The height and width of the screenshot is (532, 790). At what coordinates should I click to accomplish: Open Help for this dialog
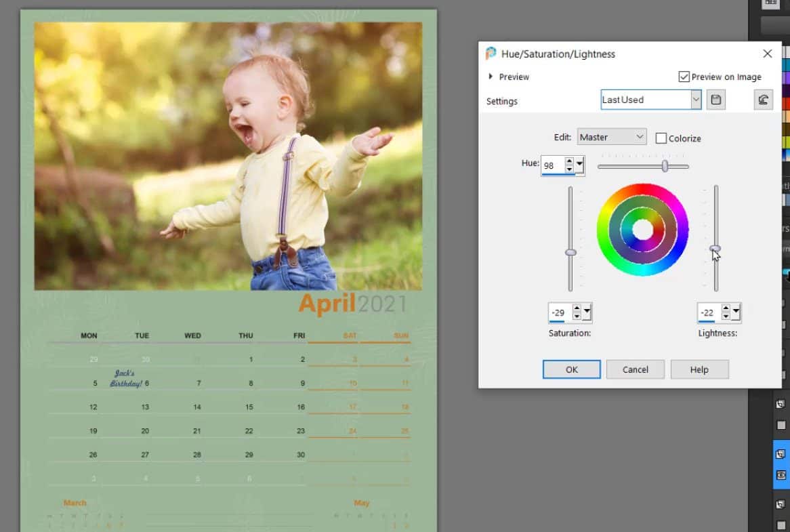699,369
